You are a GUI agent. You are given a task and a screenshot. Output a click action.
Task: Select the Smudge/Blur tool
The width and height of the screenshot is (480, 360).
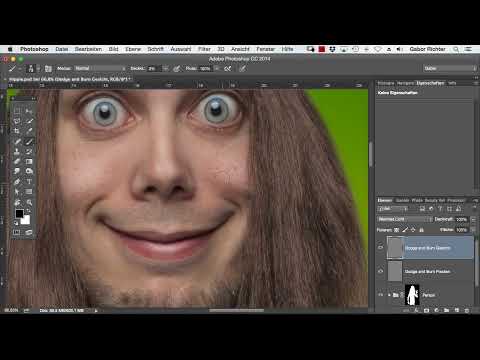coord(17,171)
